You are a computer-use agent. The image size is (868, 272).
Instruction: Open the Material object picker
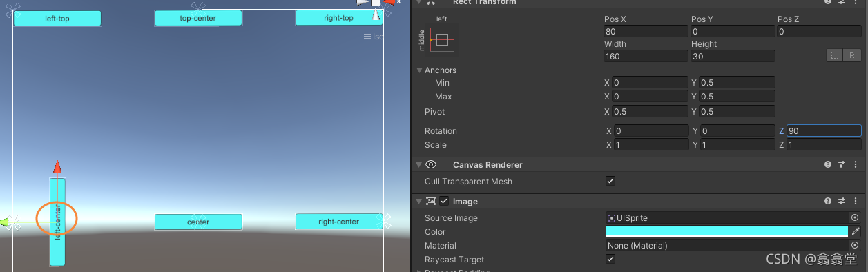(855, 246)
